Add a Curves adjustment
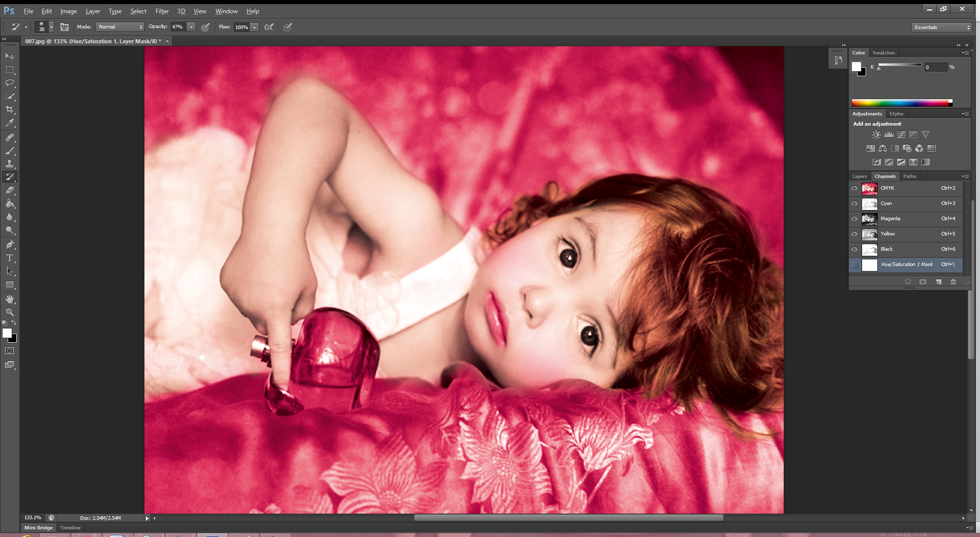Image resolution: width=980 pixels, height=537 pixels. [901, 135]
